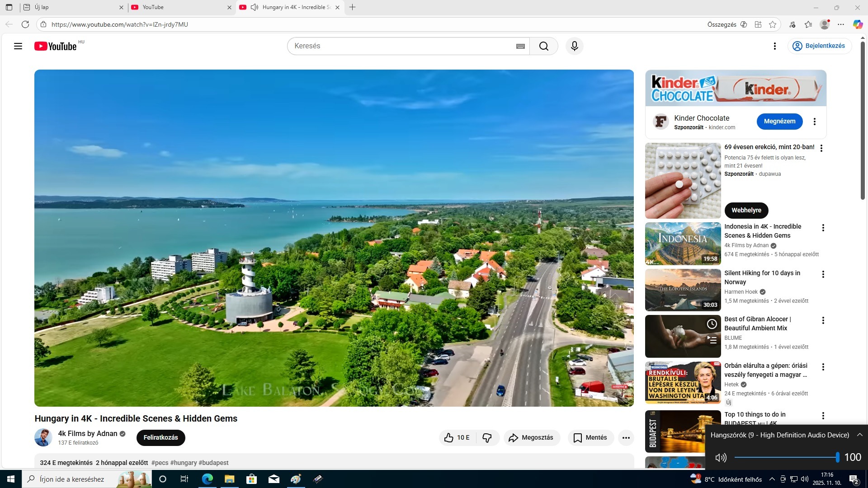The height and width of the screenshot is (488, 868).
Task: Open the YouTube hamburger guide menu
Action: [18, 46]
